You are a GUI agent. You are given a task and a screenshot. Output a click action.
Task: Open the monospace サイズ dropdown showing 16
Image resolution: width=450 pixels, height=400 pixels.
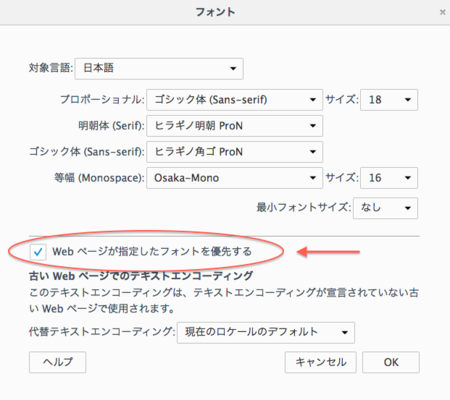coord(389,178)
